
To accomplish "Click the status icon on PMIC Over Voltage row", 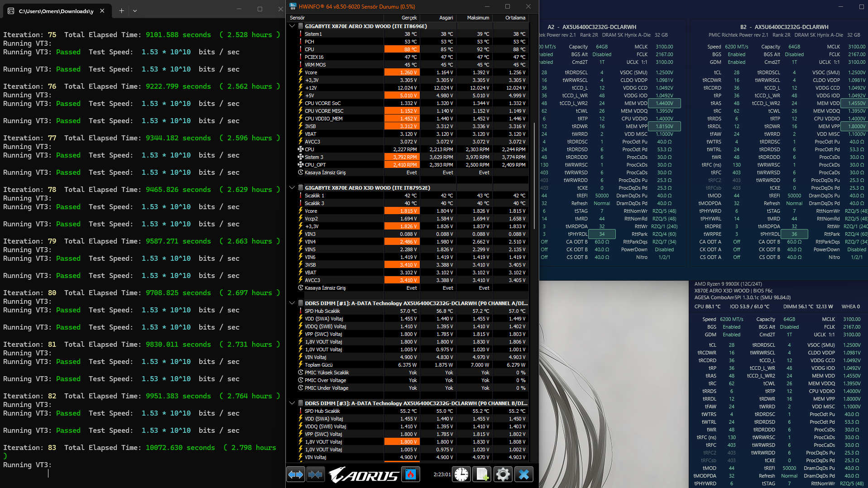I will click(x=300, y=380).
